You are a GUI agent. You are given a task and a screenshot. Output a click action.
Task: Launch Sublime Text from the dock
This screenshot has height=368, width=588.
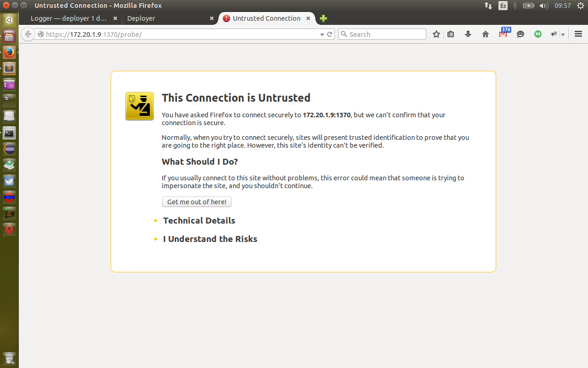[x=9, y=68]
